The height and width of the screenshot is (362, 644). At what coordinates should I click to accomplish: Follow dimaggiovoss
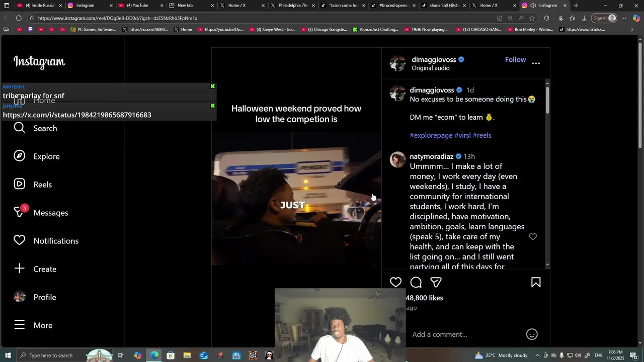point(515,59)
